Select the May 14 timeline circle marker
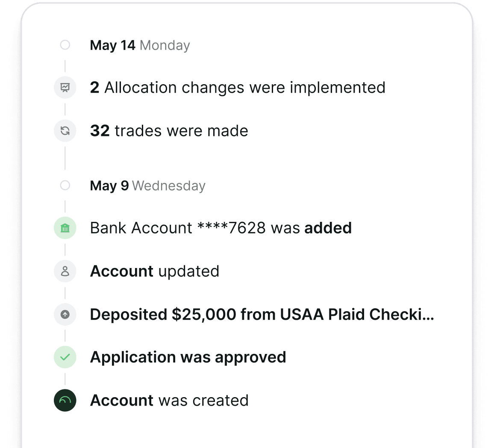The width and height of the screenshot is (494, 448). (65, 45)
